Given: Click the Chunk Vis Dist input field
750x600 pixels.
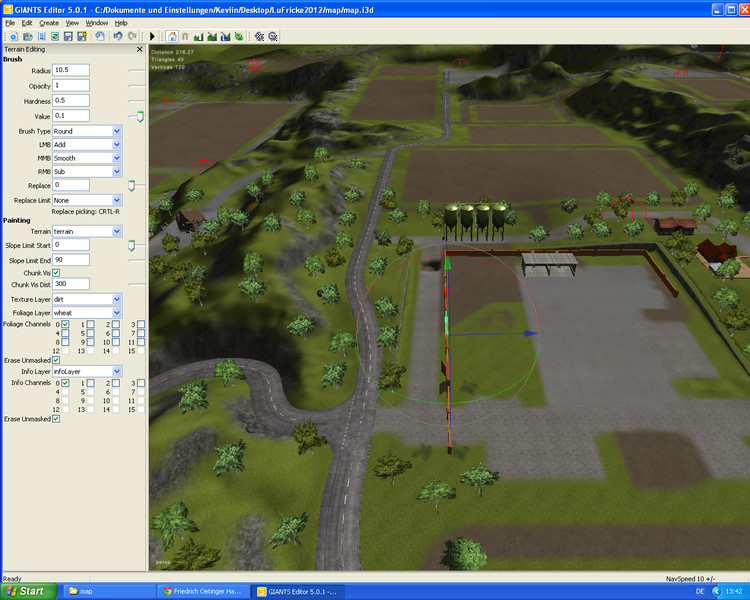Looking at the screenshot, I should click(71, 284).
